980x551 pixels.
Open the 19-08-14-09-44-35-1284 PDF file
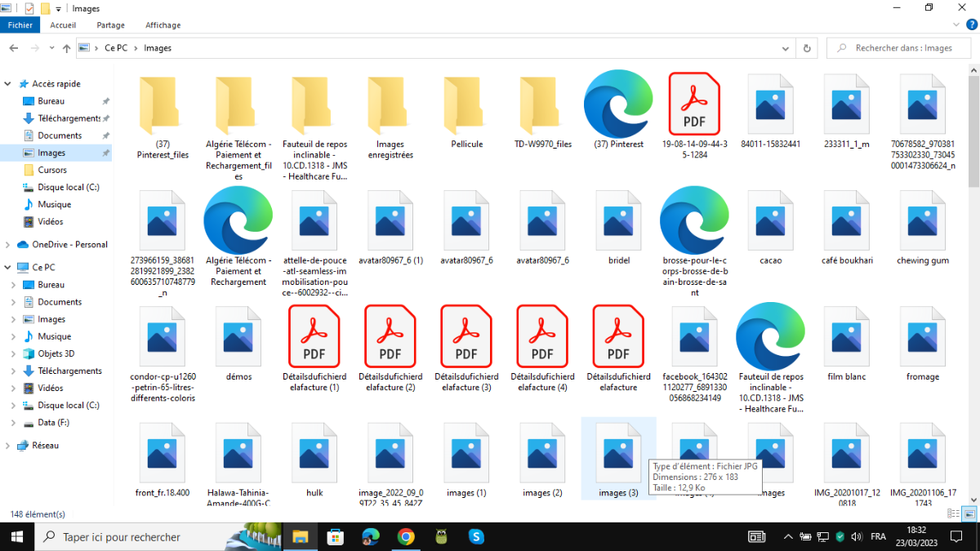(694, 104)
